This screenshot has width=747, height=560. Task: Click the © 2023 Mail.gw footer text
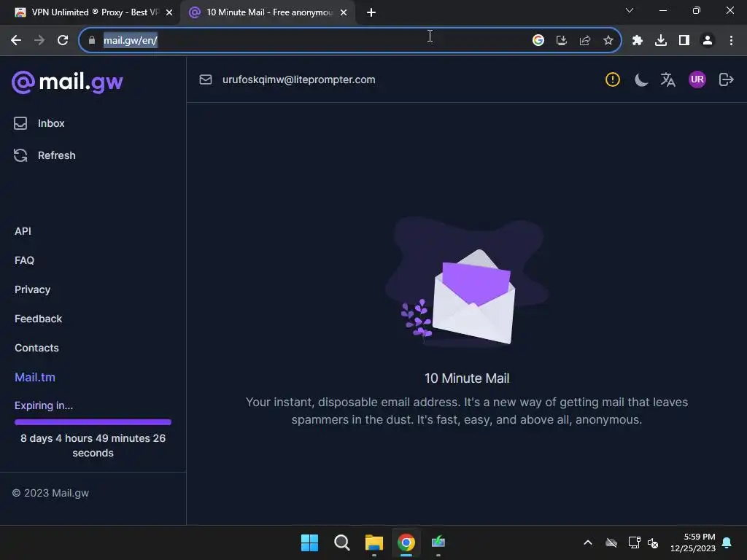click(50, 493)
